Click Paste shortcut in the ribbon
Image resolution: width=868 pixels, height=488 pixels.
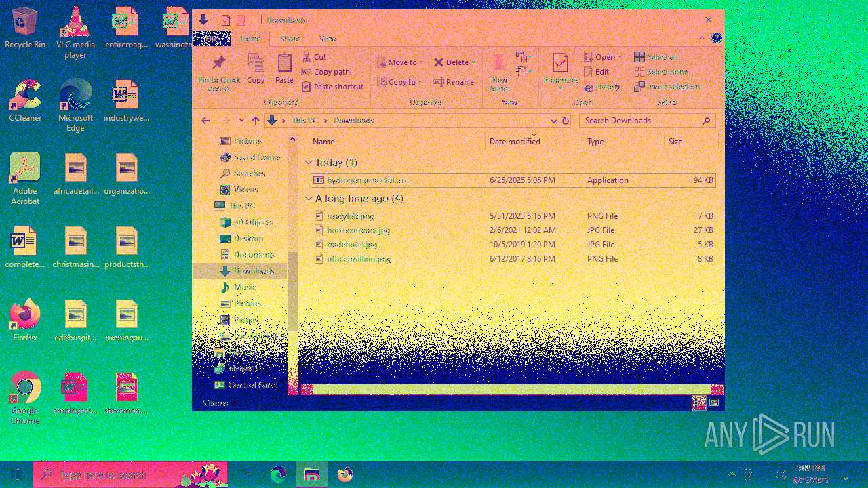click(332, 87)
